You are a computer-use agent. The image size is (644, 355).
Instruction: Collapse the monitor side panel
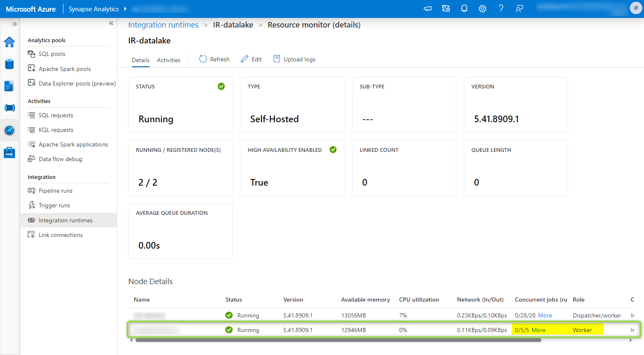coord(111,23)
